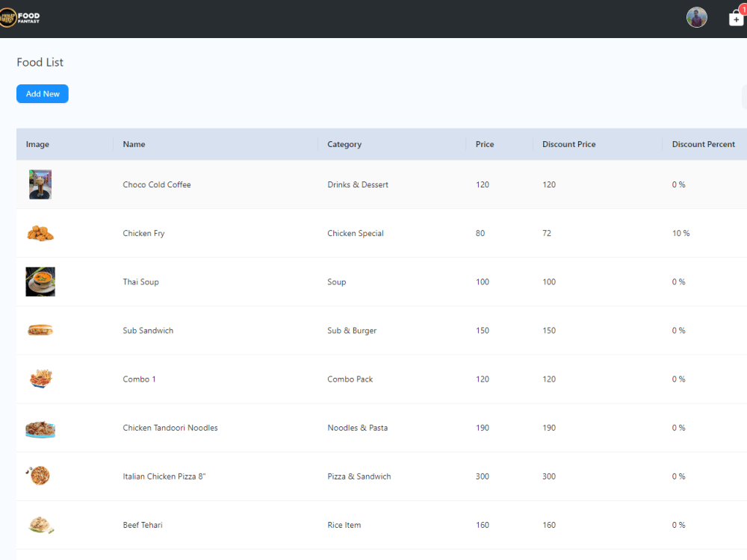Click Thai Soup 0 % discount percent
Viewport: 747px width, 560px height.
(x=678, y=282)
